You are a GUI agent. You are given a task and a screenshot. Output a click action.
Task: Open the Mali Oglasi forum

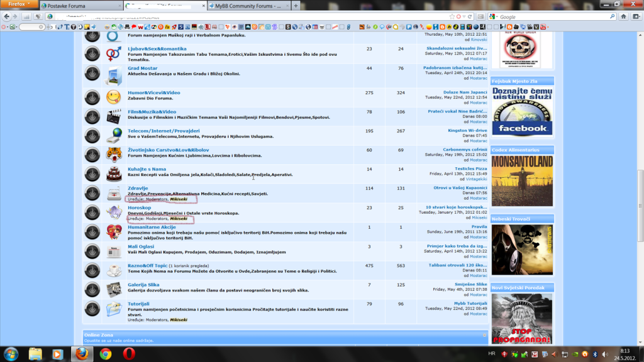click(141, 246)
